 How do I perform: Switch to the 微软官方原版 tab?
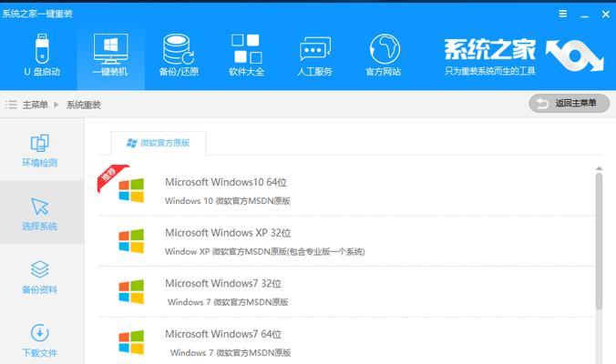(x=159, y=143)
